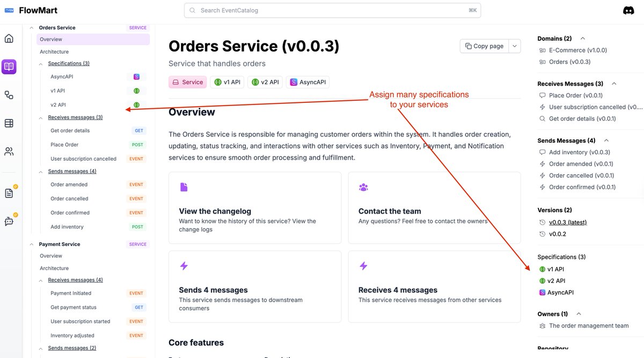The height and width of the screenshot is (358, 644).
Task: Click the domain icon beside E-Commerce (v1.0.0)
Action: 542,50
